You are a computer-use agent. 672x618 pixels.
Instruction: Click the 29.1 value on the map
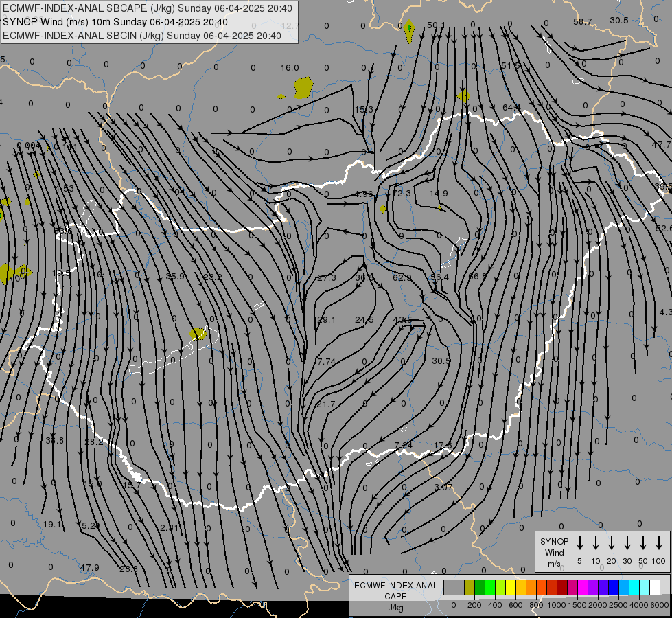click(326, 320)
